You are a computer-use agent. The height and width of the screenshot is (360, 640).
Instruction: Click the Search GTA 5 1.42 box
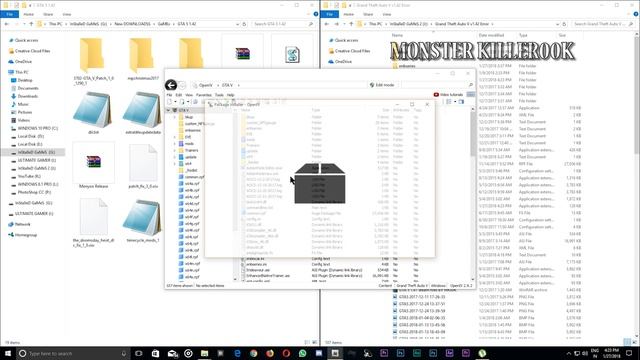pyautogui.click(x=284, y=24)
